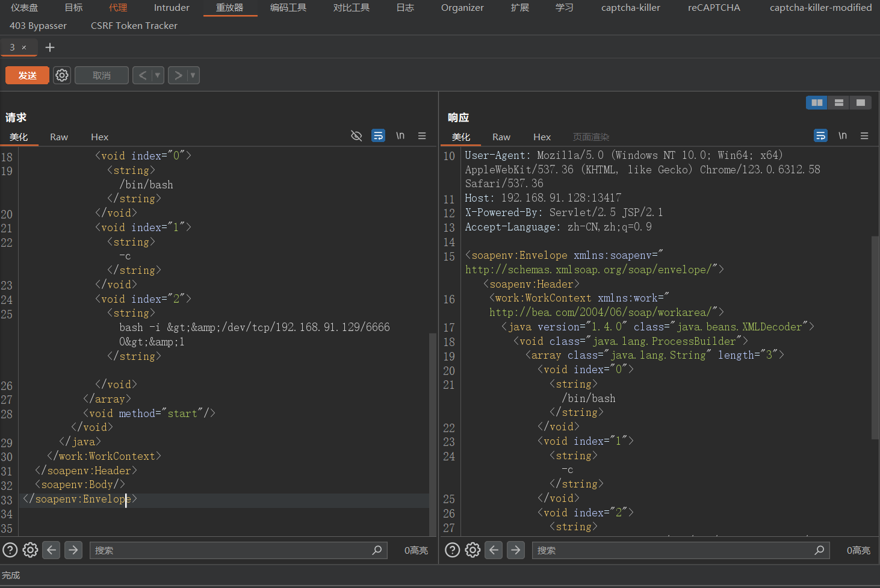Open help icon below request panel
This screenshot has height=588, width=880.
coord(10,550)
